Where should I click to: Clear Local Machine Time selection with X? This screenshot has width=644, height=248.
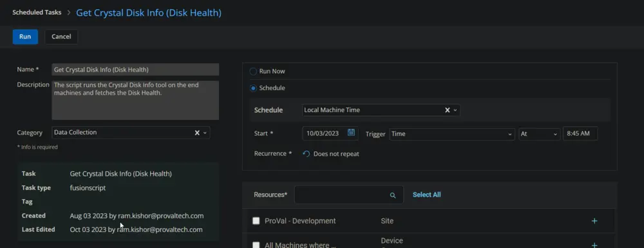point(448,110)
